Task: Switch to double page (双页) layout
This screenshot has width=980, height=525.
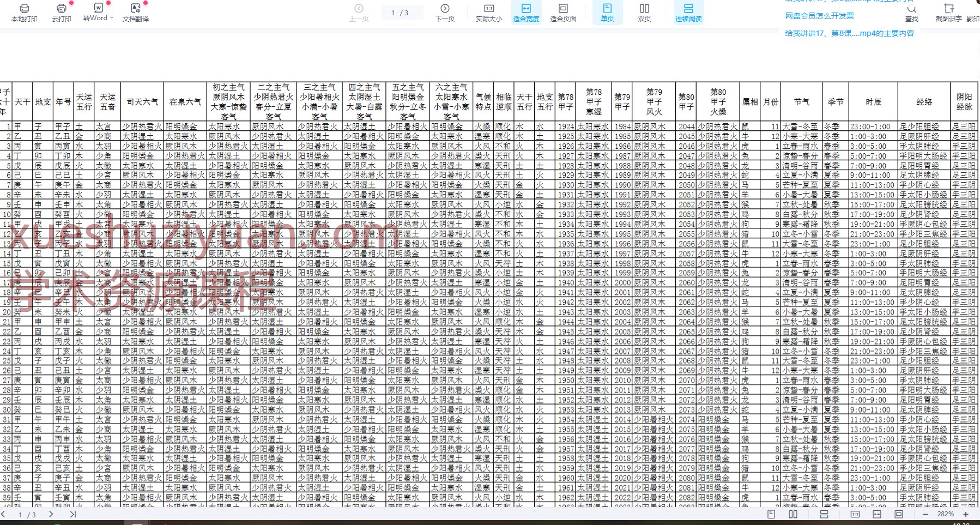Action: point(644,12)
